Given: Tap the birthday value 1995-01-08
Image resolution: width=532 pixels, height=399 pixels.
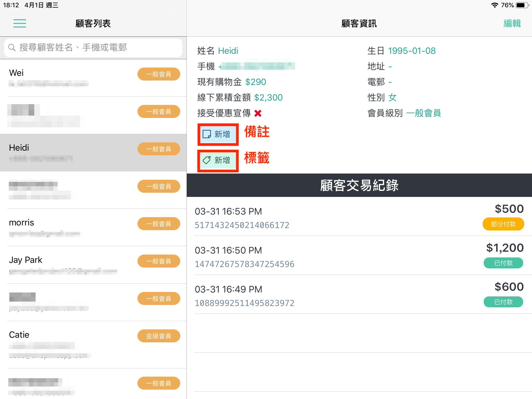Looking at the screenshot, I should pyautogui.click(x=412, y=51).
